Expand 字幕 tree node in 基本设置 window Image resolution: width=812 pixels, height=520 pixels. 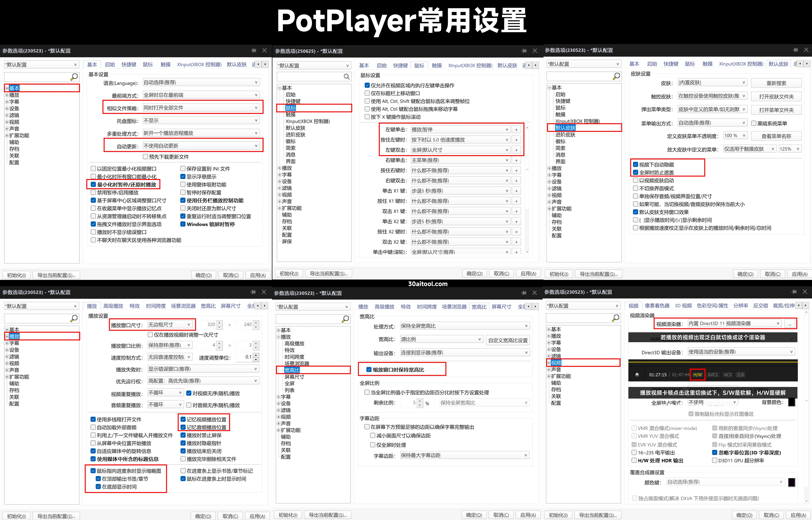(x=7, y=102)
